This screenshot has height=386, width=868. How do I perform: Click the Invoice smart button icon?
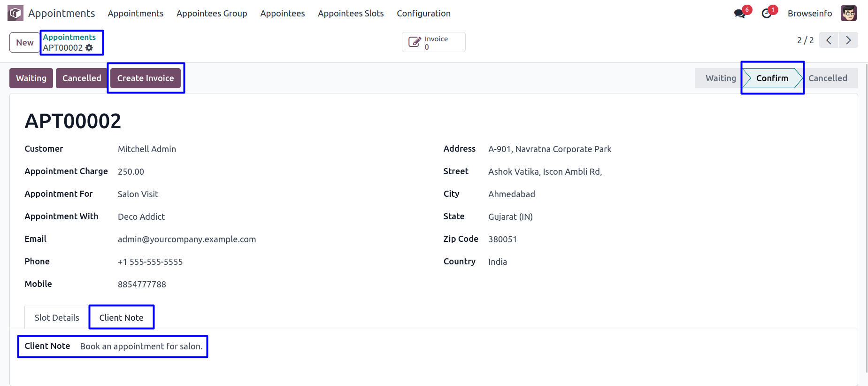coord(415,42)
